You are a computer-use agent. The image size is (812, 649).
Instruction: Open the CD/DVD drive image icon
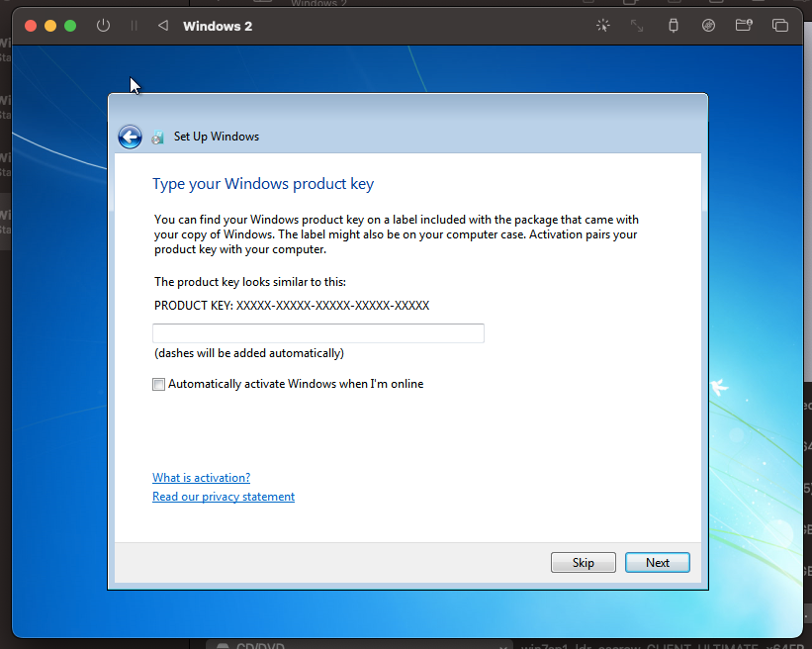pyautogui.click(x=708, y=26)
